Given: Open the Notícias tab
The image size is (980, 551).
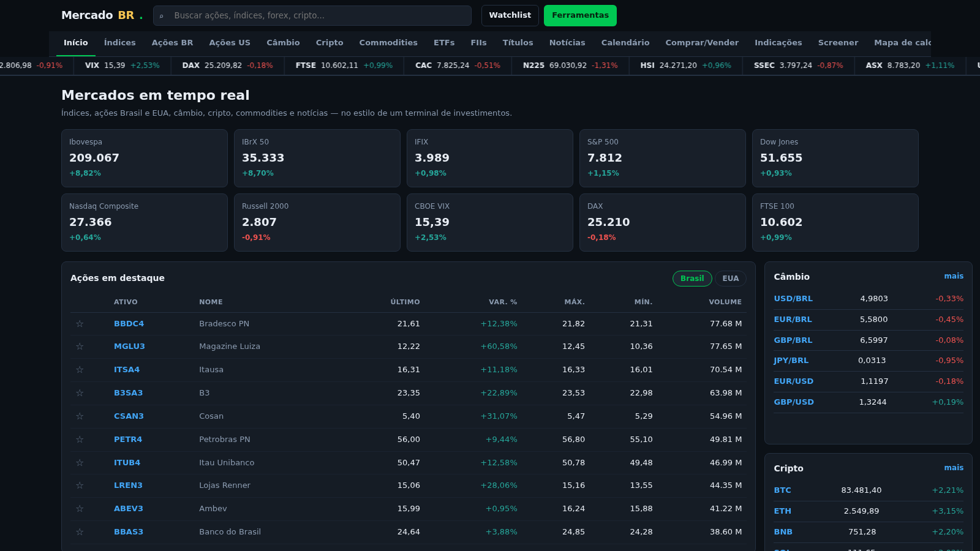Looking at the screenshot, I should (x=567, y=43).
